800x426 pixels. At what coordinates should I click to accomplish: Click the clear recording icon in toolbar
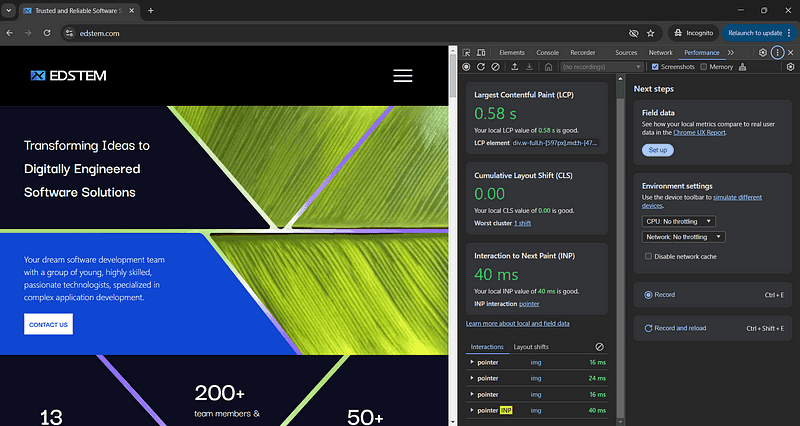[x=495, y=67]
